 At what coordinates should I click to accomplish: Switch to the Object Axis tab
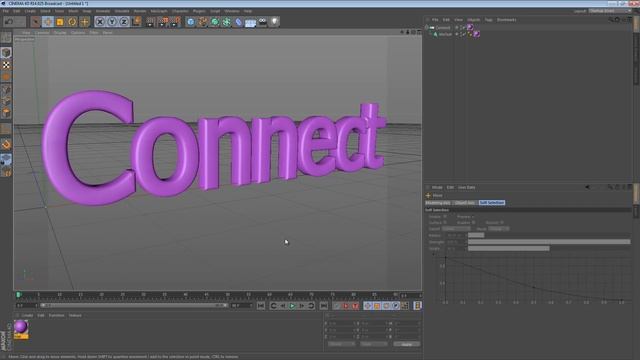tap(464, 202)
